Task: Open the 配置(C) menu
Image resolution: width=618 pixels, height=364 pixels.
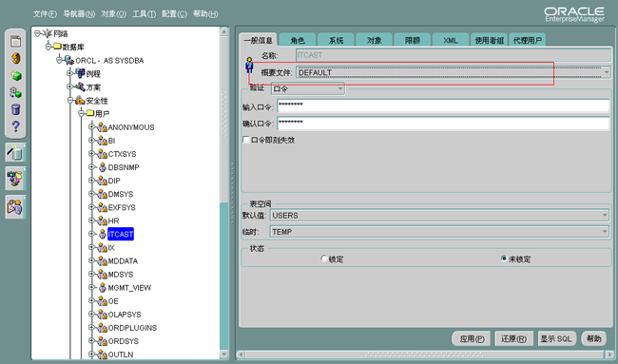Action: (x=174, y=14)
